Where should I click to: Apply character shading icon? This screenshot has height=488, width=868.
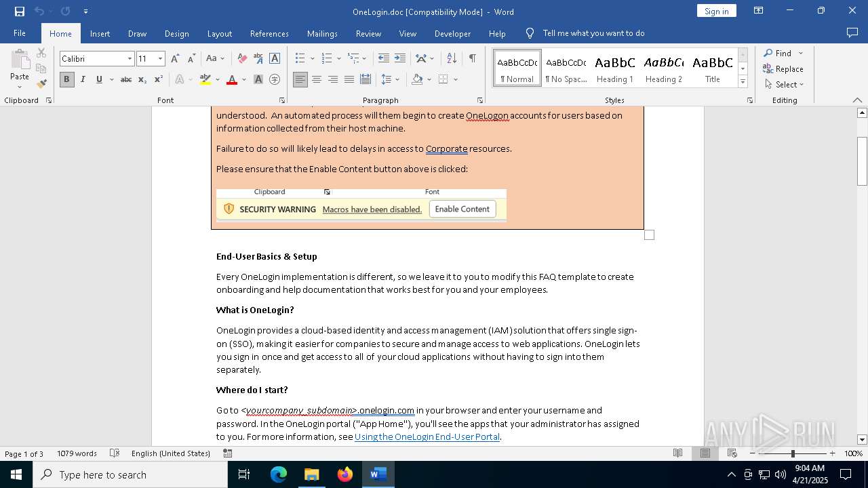point(258,79)
